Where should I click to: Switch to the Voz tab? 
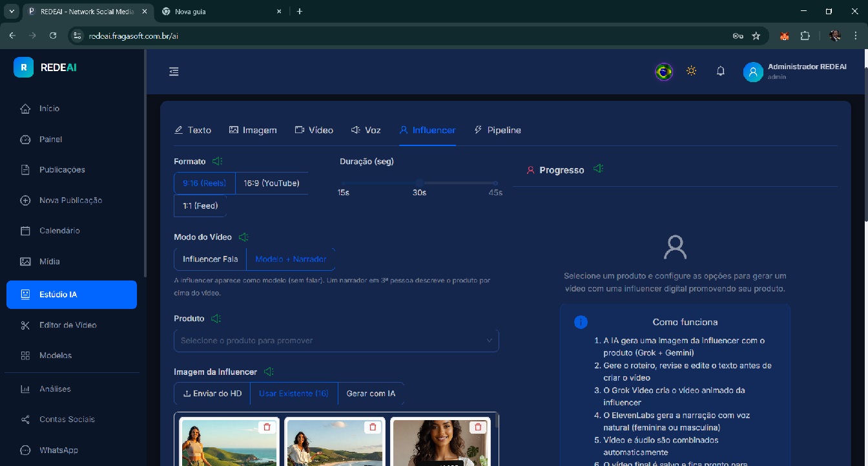click(x=366, y=130)
